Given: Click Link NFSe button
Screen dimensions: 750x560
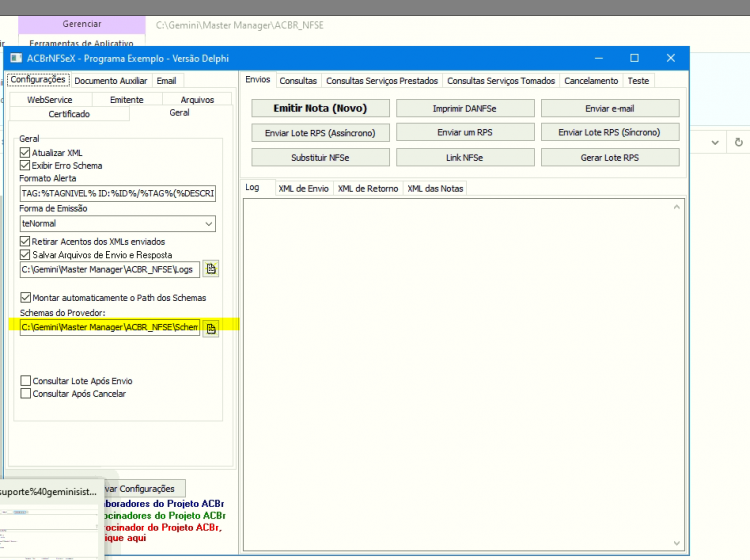Looking at the screenshot, I should (465, 157).
